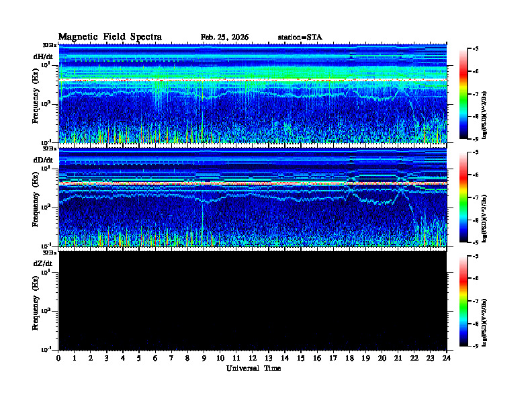Click the dZ/dt panel label
The image size is (532, 411).
pos(43,263)
